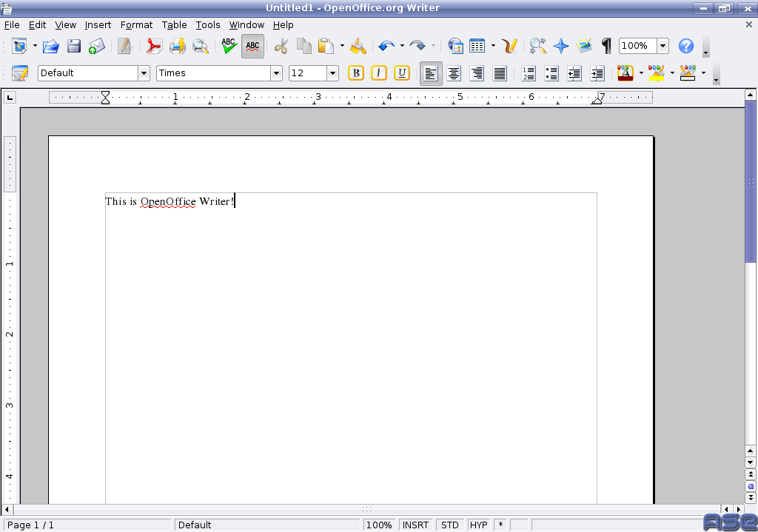The width and height of the screenshot is (758, 532).
Task: Click Increase Indent icon
Action: click(x=597, y=73)
